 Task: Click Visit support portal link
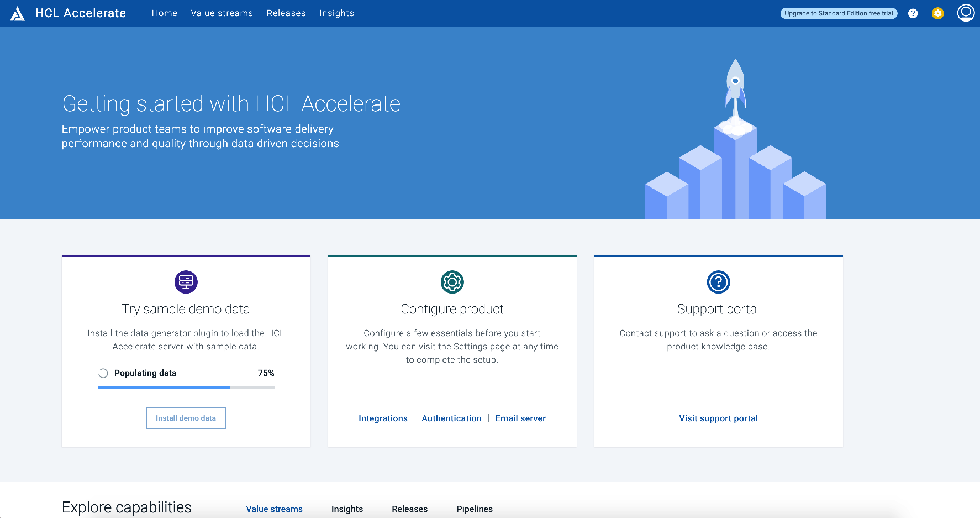click(x=719, y=418)
